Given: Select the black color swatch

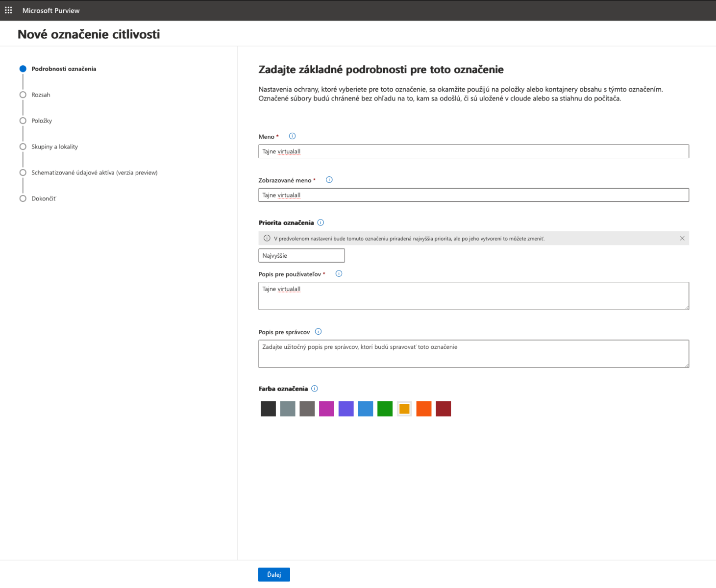Looking at the screenshot, I should click(268, 409).
